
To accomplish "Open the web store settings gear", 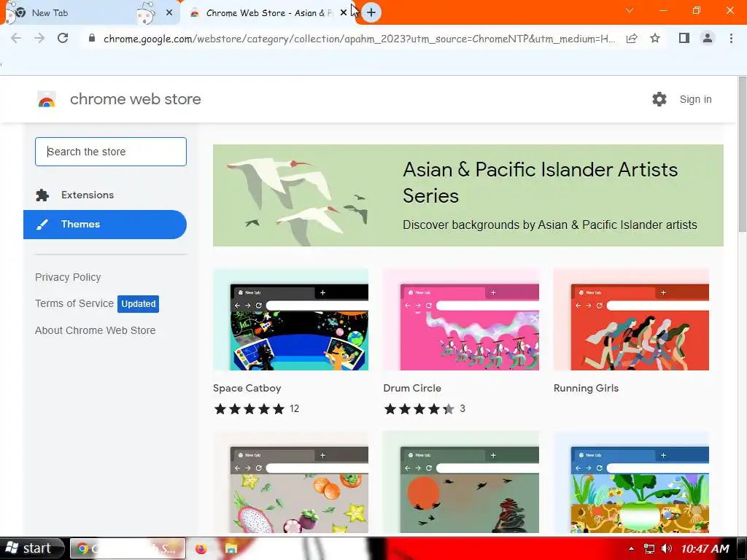I will coord(659,99).
